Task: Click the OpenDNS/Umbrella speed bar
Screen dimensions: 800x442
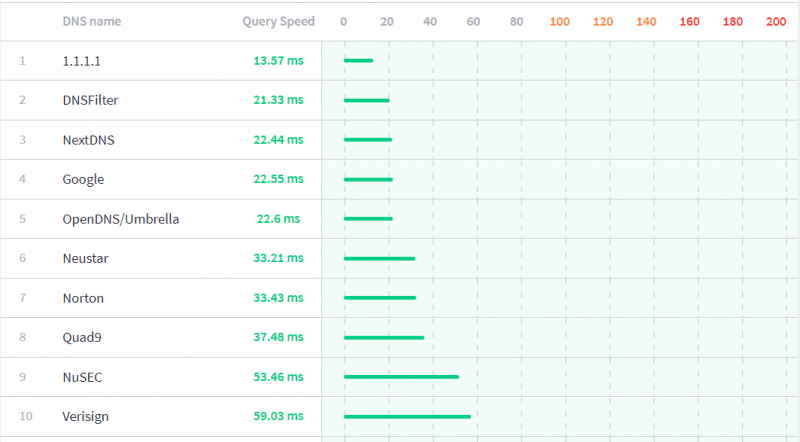Action: pos(368,219)
